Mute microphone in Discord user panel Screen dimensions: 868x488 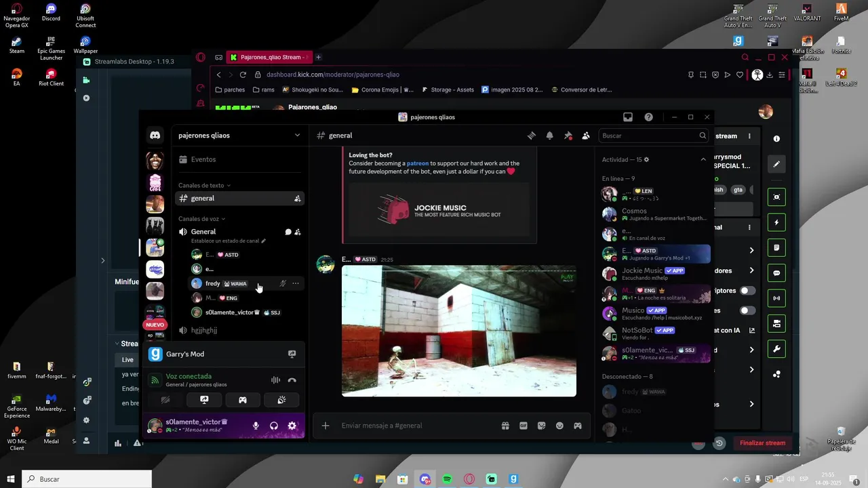click(256, 426)
